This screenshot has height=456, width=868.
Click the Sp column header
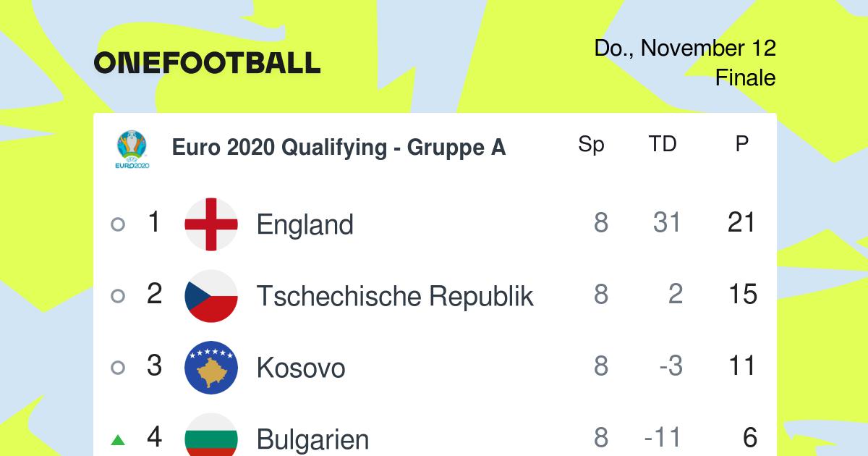coord(591,145)
